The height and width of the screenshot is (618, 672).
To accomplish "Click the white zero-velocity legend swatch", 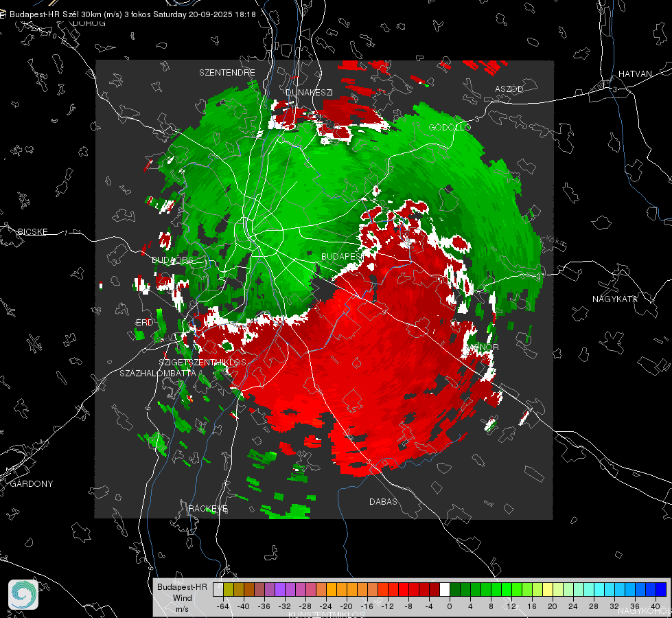I will 445,589.
